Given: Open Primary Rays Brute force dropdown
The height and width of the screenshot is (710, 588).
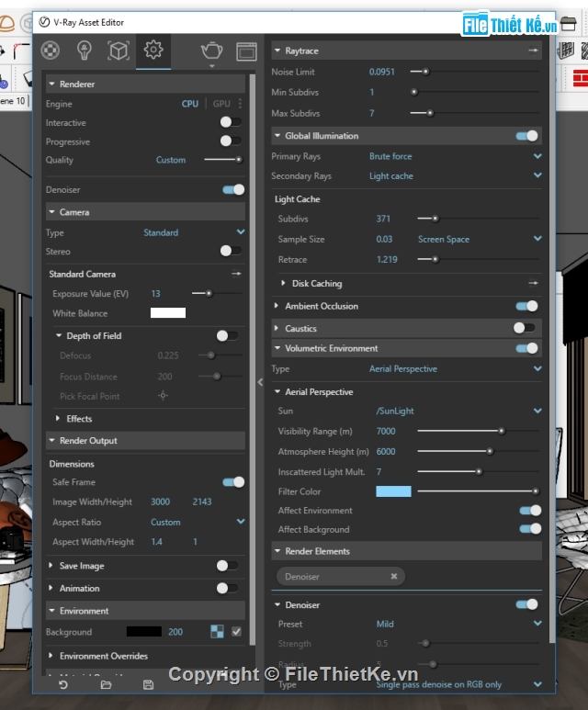Looking at the screenshot, I should coord(455,156).
